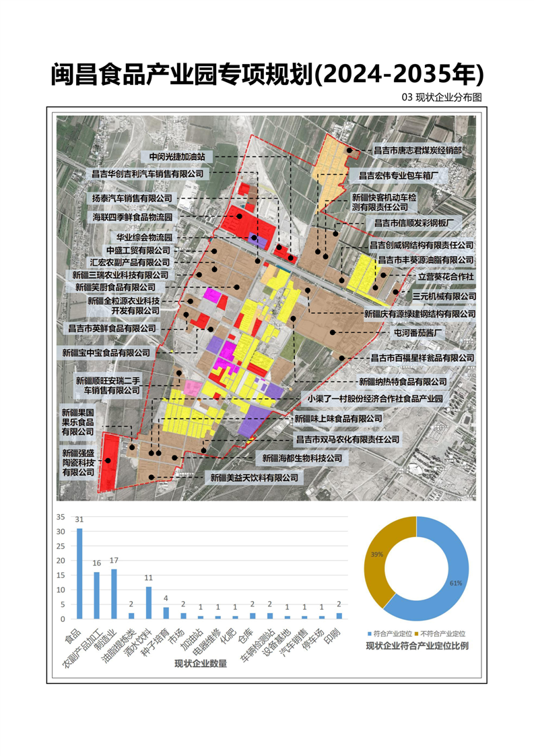The height and width of the screenshot is (756, 534).
Task: Click the label 昌吉市英鲜食品有限公司
Action: coord(112,328)
